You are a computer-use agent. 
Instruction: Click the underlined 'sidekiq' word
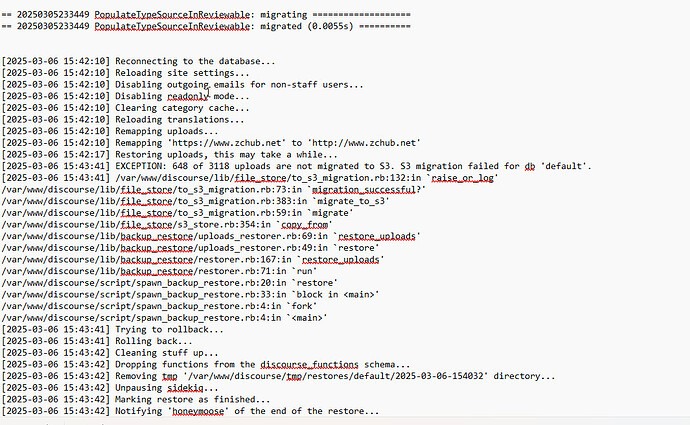pos(185,388)
